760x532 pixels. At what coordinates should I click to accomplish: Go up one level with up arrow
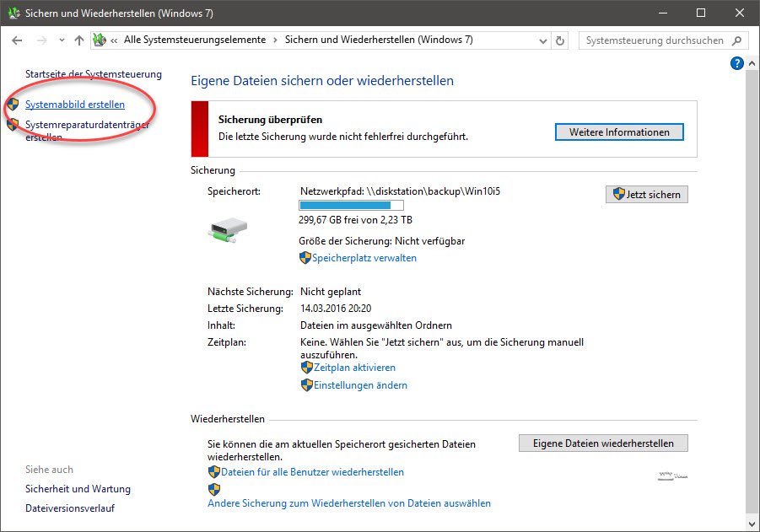point(79,40)
